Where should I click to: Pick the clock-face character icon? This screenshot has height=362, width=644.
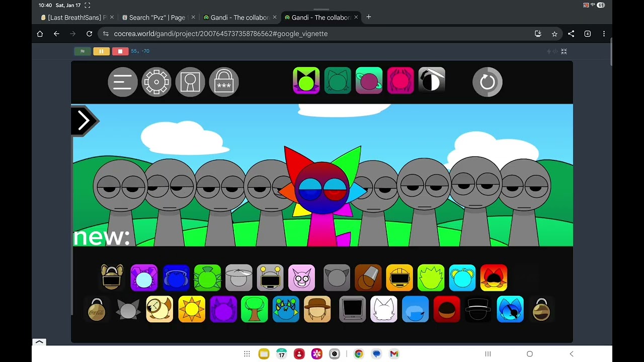(x=159, y=309)
